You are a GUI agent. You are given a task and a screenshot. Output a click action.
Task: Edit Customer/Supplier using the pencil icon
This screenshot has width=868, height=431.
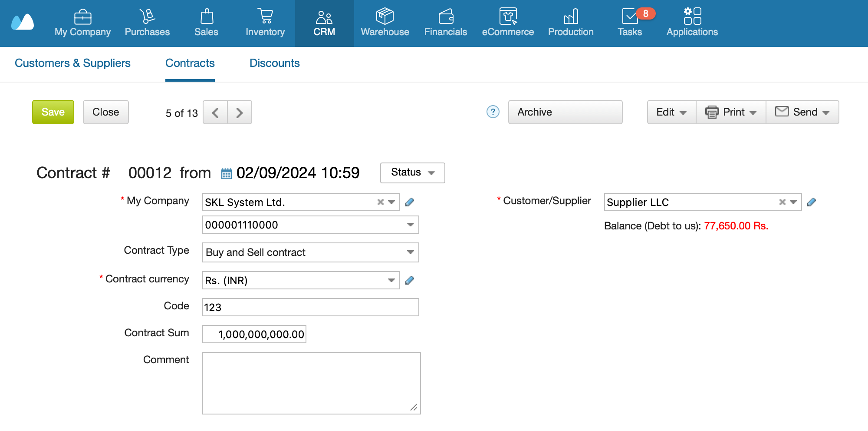pyautogui.click(x=811, y=202)
